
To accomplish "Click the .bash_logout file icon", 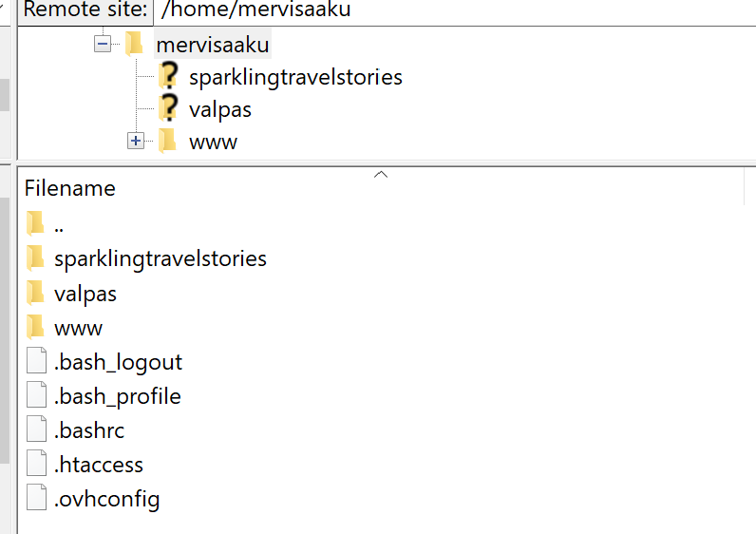I will pos(36,362).
